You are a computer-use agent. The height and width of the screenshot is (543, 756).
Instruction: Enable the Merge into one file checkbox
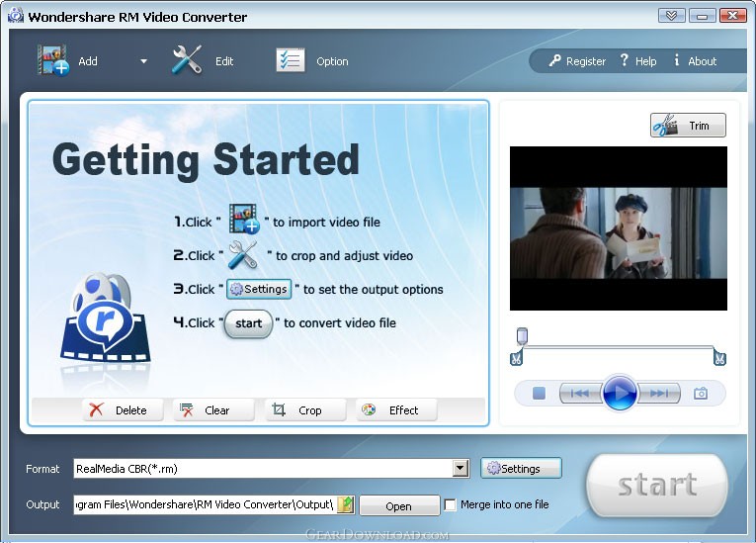pyautogui.click(x=450, y=504)
